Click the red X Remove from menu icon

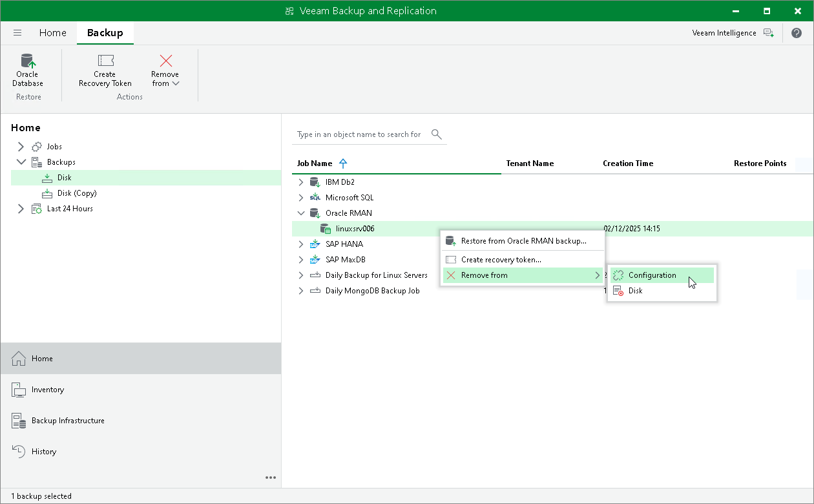pos(451,275)
